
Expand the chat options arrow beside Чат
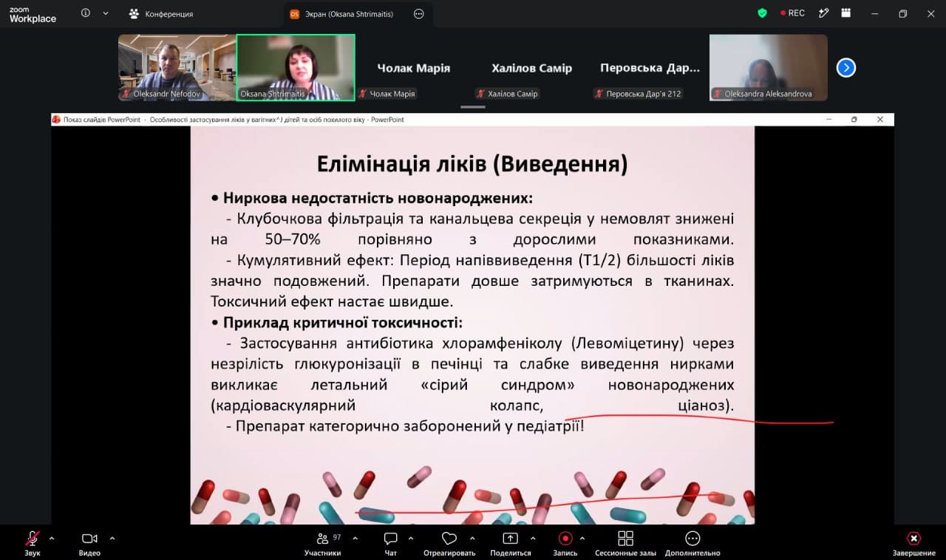coord(411,538)
